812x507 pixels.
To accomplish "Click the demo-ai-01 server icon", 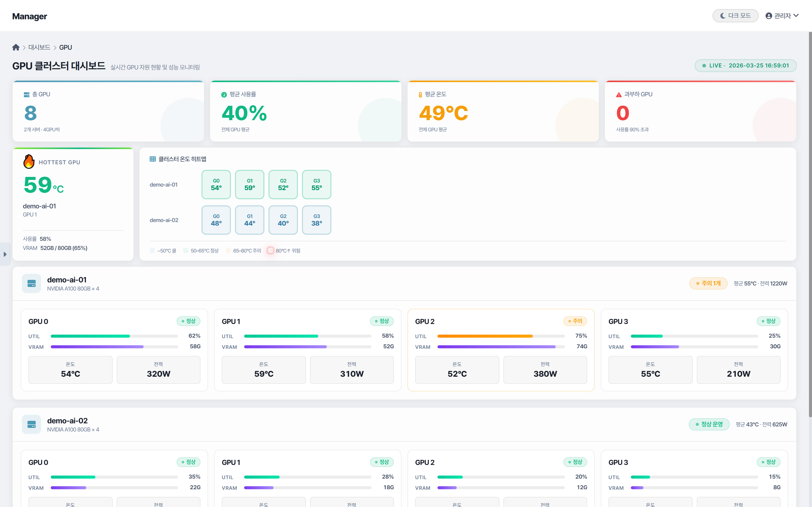I will [x=31, y=283].
